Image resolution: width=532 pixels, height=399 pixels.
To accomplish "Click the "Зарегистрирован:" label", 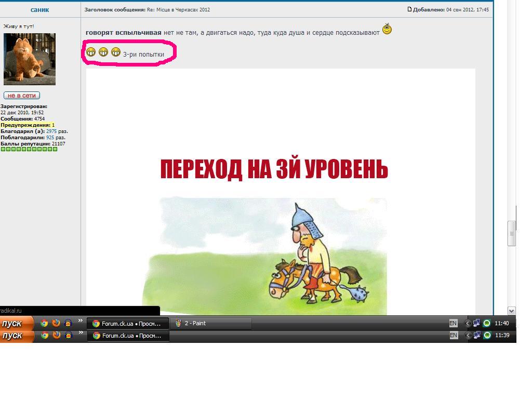I will tap(24, 106).
